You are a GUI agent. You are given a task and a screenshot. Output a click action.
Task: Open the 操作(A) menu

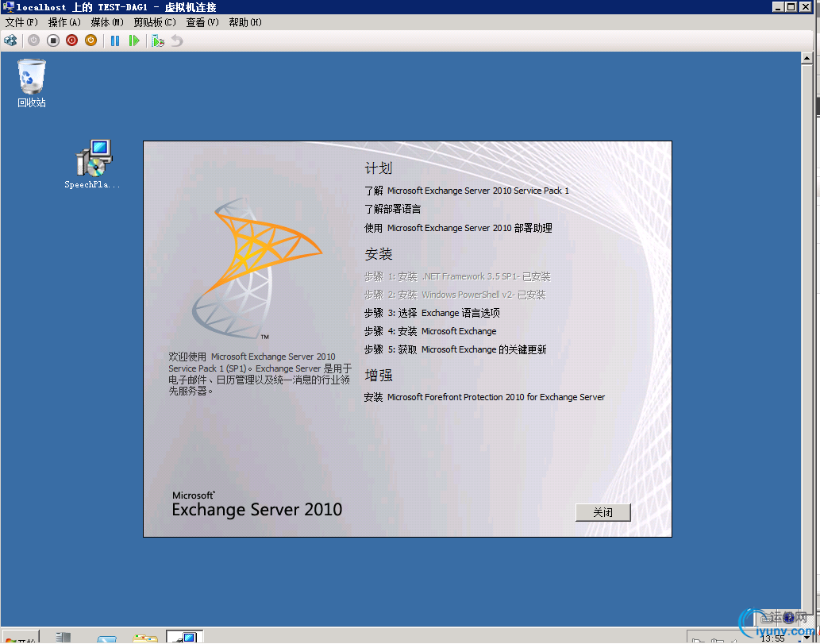tap(64, 22)
